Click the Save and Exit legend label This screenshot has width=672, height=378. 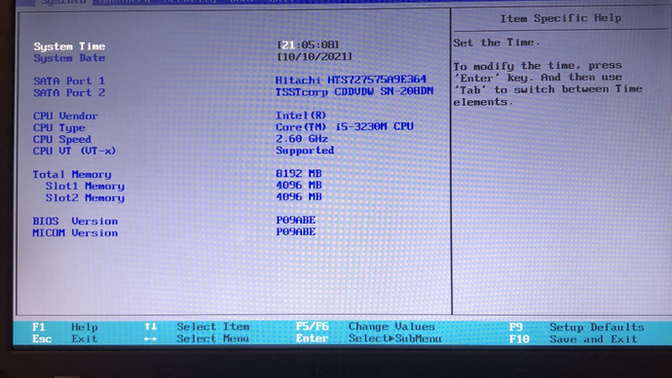[x=594, y=339]
